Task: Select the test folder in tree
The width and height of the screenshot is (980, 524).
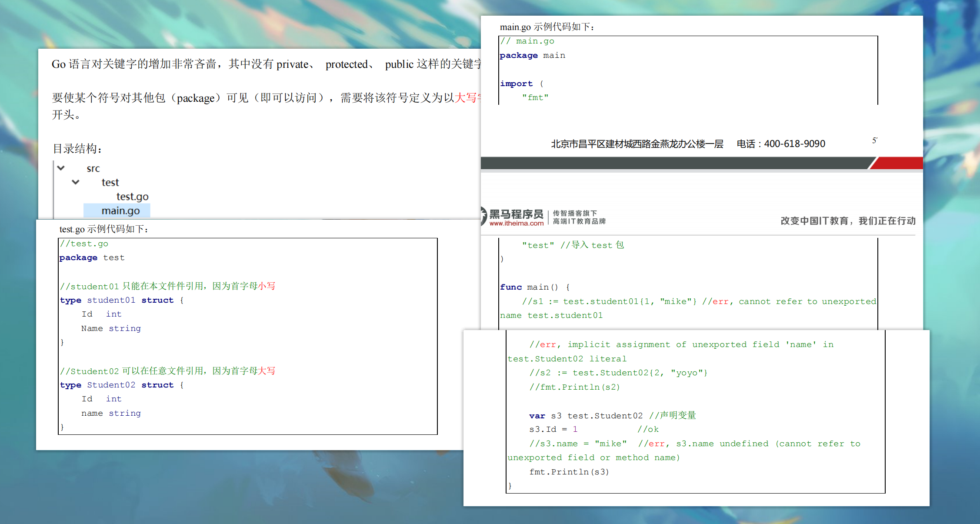Action: pos(110,182)
